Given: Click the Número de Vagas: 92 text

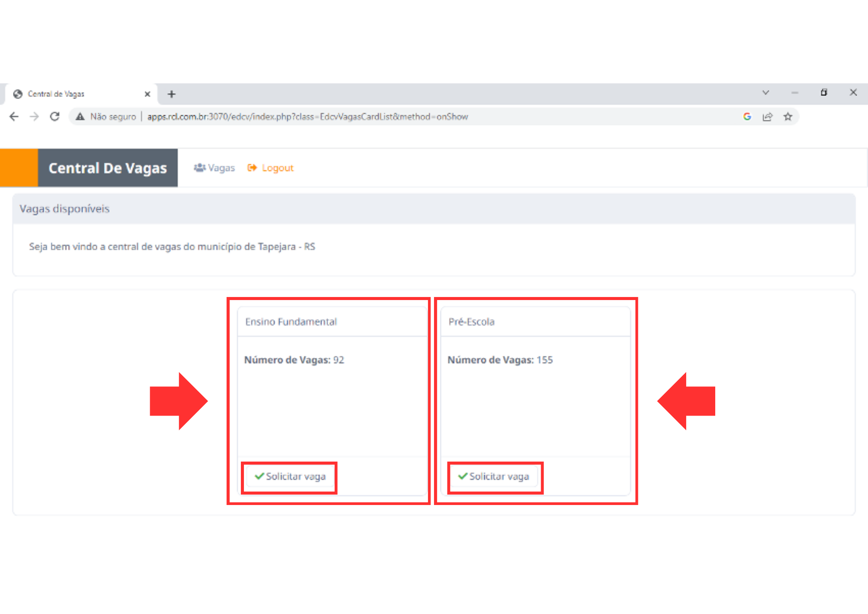Looking at the screenshot, I should pyautogui.click(x=294, y=360).
